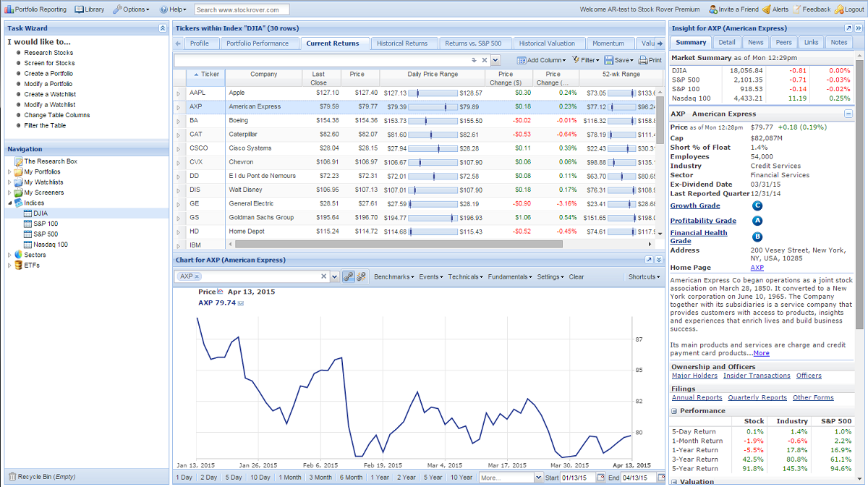Open the Help menu
Viewport: 868px width, 487px height.
173,9
